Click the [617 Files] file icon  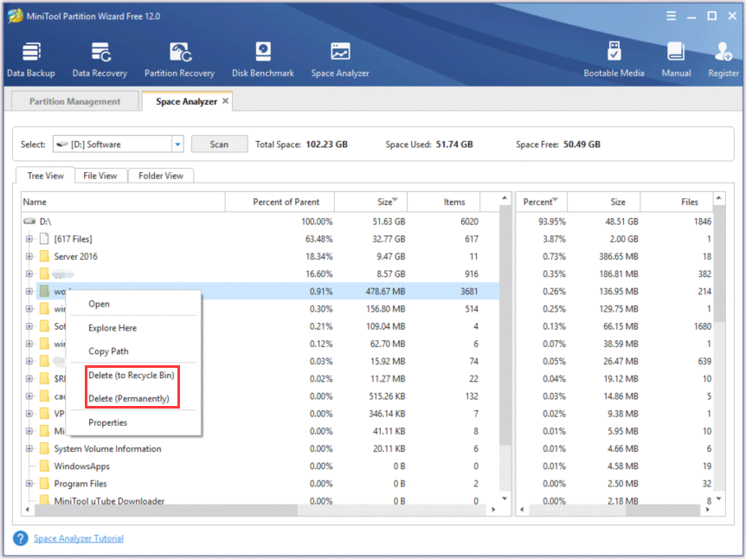(x=44, y=239)
